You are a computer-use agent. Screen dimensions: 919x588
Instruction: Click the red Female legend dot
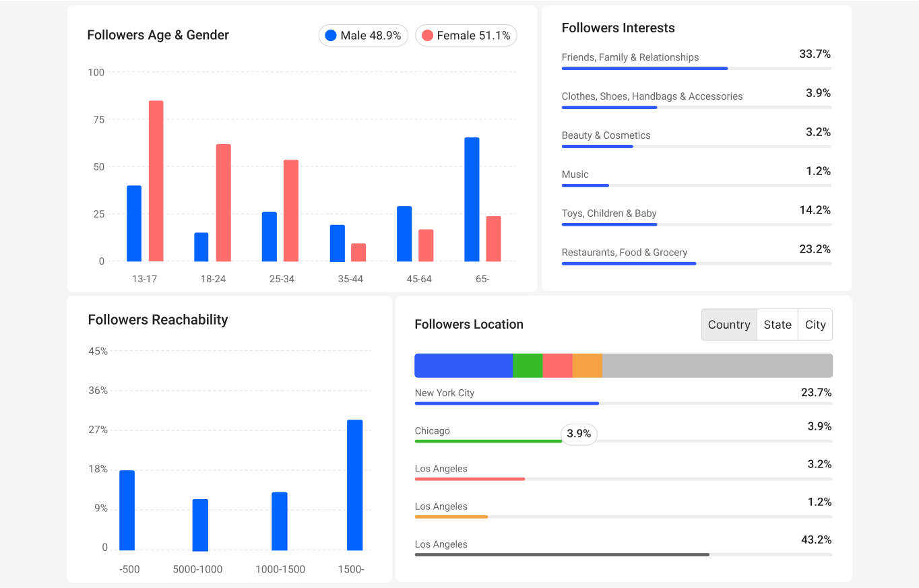click(427, 36)
